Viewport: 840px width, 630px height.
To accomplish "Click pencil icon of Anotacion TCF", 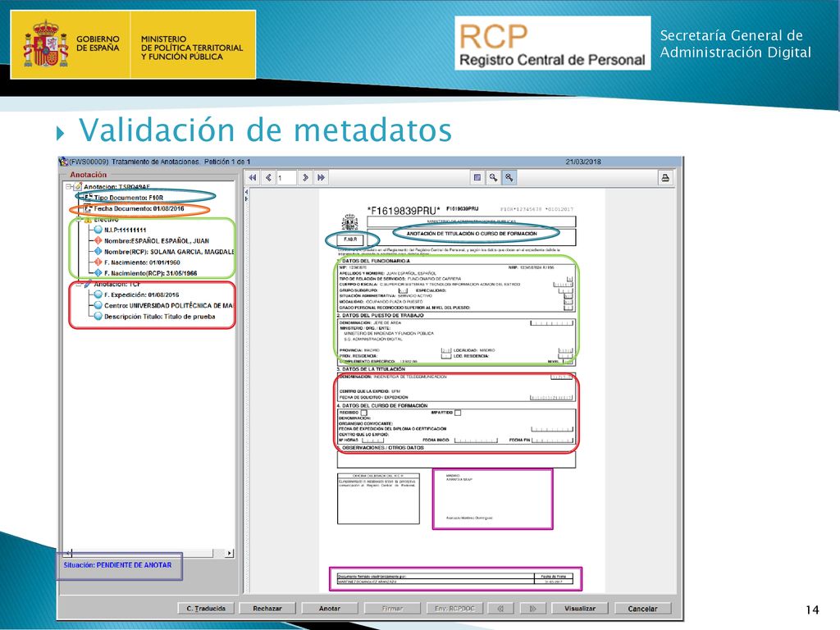I will (x=89, y=284).
